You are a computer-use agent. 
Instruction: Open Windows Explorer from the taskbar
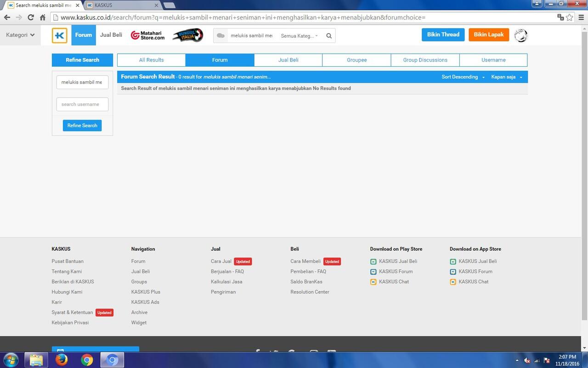coord(36,360)
